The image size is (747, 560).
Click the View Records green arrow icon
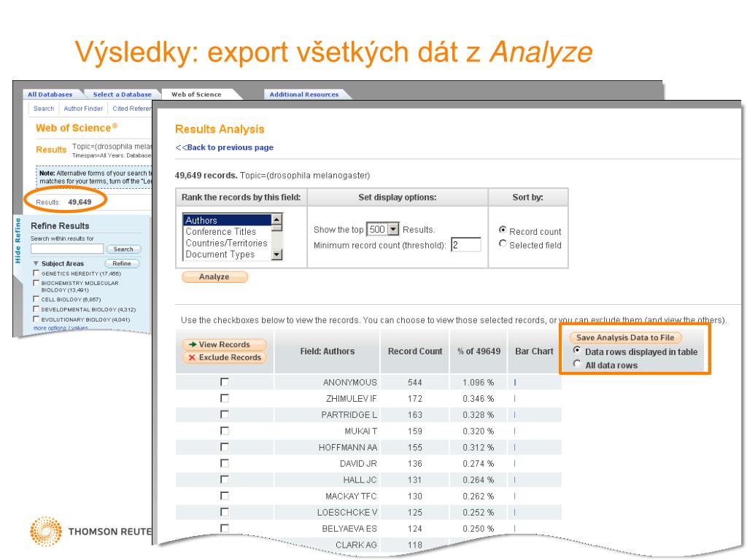[x=193, y=344]
